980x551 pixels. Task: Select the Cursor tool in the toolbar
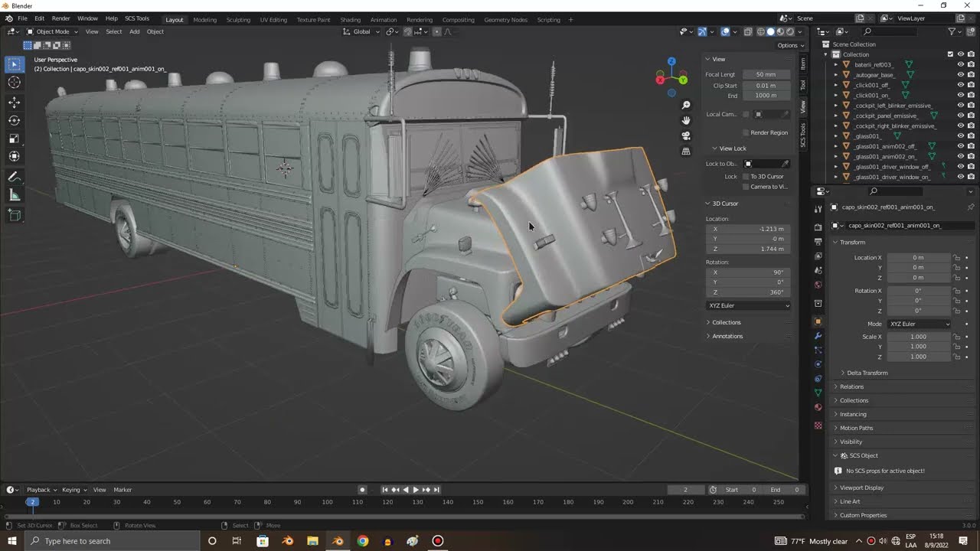(x=15, y=83)
